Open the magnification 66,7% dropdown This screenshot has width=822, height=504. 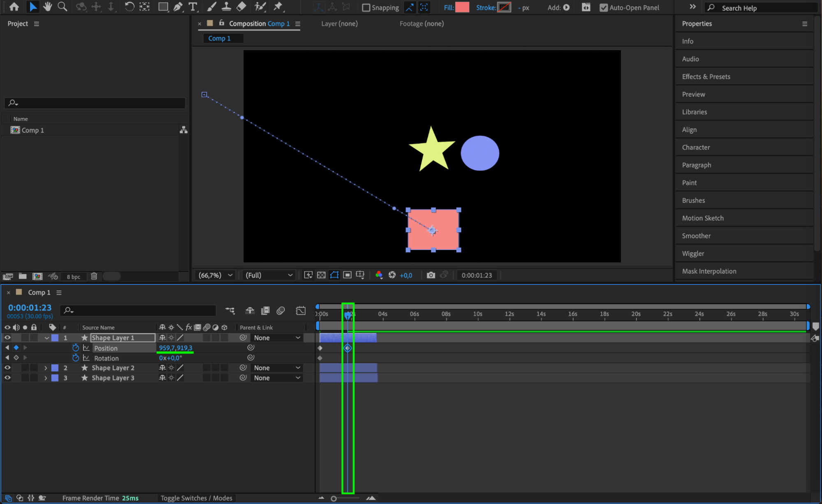click(x=215, y=275)
